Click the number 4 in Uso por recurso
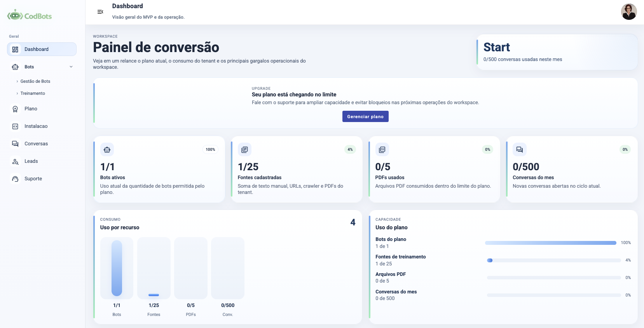Screen dimensions: 644x328 pyautogui.click(x=353, y=222)
